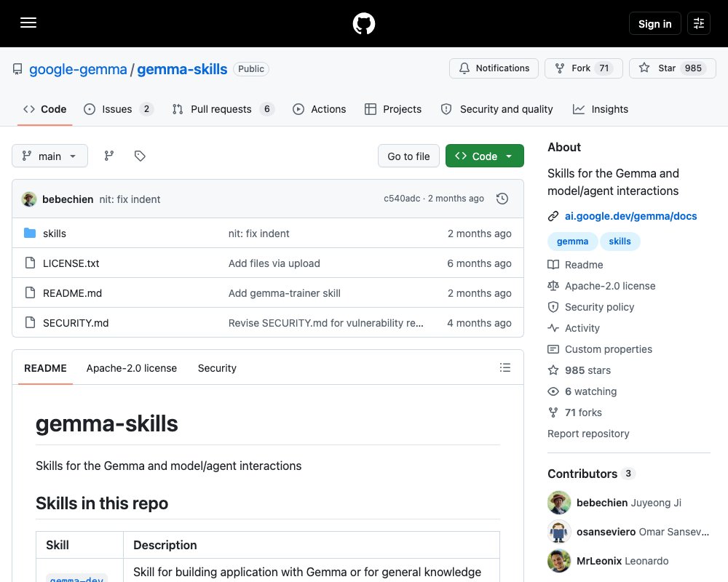
Task: Open commit hash c540adc
Action: (402, 199)
